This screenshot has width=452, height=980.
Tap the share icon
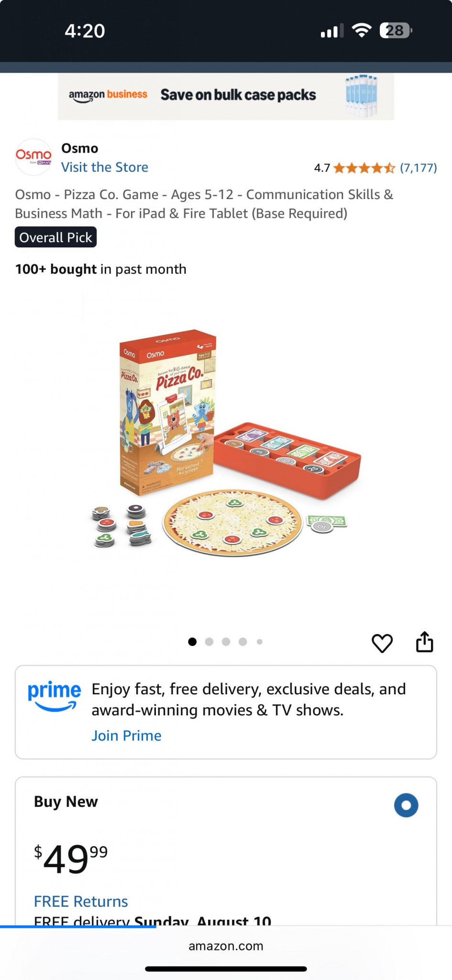(x=424, y=642)
